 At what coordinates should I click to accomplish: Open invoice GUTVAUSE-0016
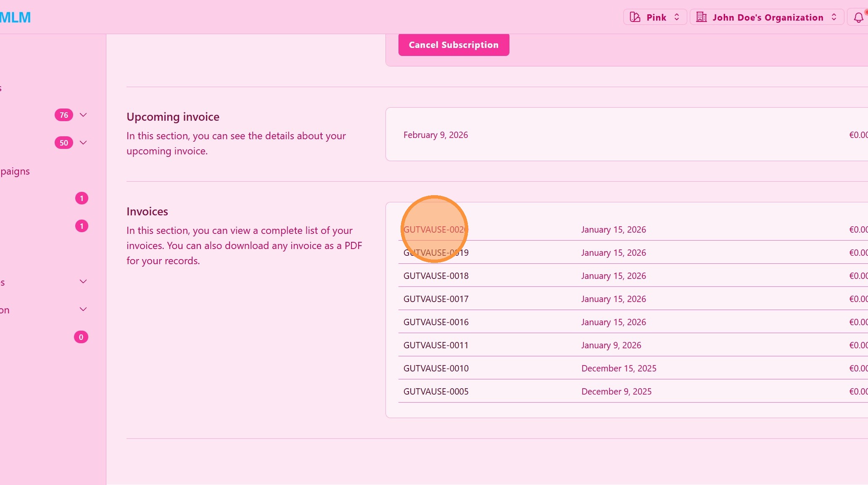coord(436,322)
